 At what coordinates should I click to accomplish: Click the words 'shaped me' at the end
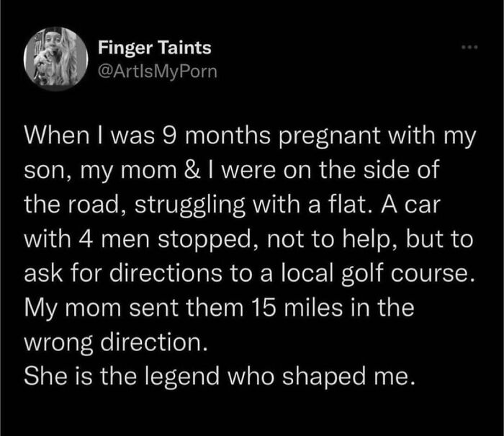[348, 377]
